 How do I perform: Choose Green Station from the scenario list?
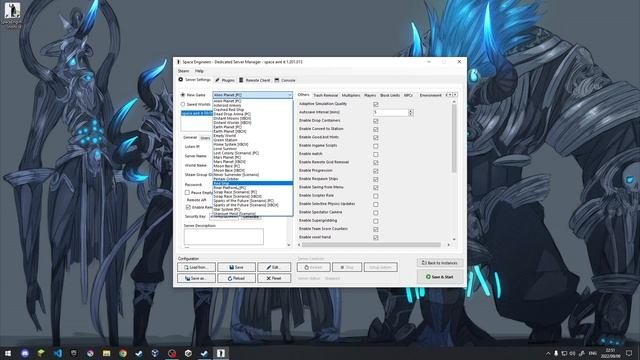coord(253,140)
